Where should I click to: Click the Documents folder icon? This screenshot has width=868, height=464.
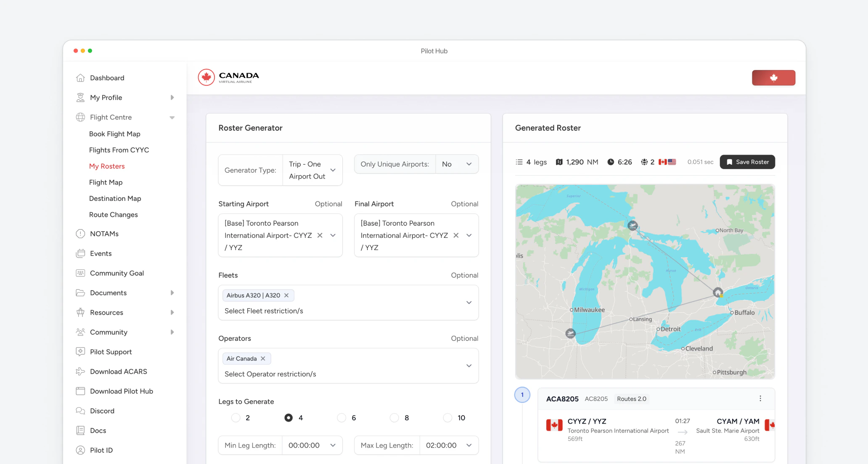coord(80,293)
